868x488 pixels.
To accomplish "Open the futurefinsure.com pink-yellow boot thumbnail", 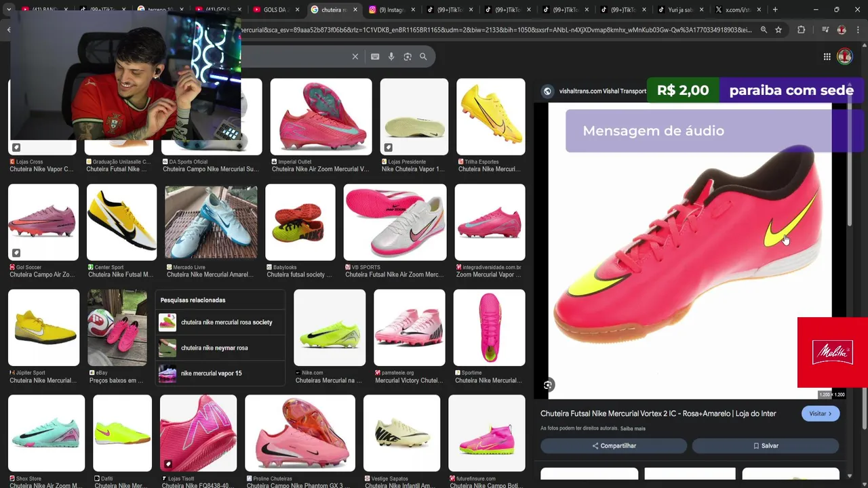I will (x=486, y=434).
